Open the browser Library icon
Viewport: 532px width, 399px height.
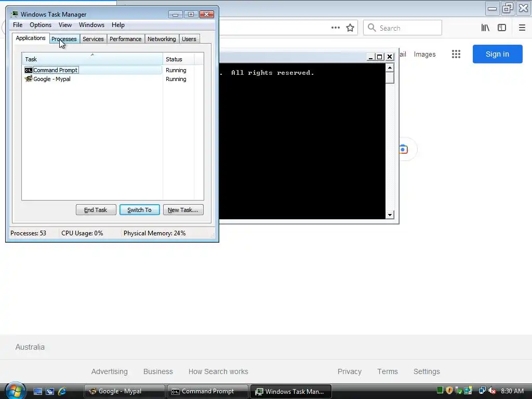(x=485, y=28)
